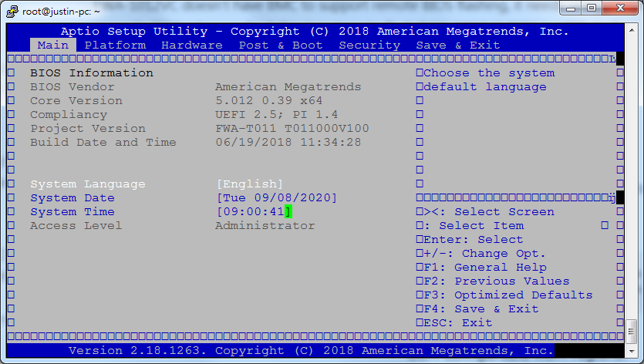Select the System Date label
Screen dimensions: 644x364
click(72, 198)
